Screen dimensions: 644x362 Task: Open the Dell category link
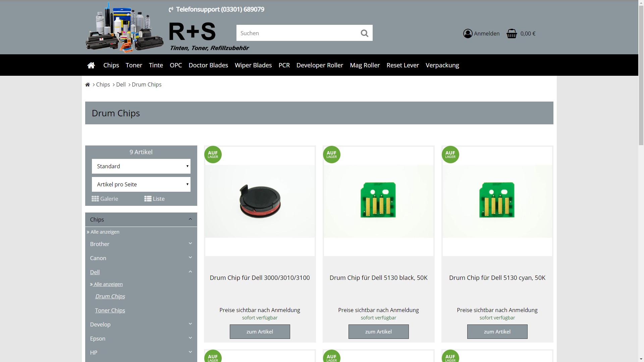95,272
